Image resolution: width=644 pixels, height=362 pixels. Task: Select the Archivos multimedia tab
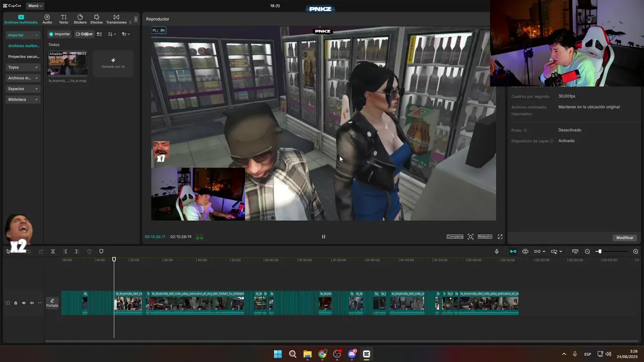[21, 19]
